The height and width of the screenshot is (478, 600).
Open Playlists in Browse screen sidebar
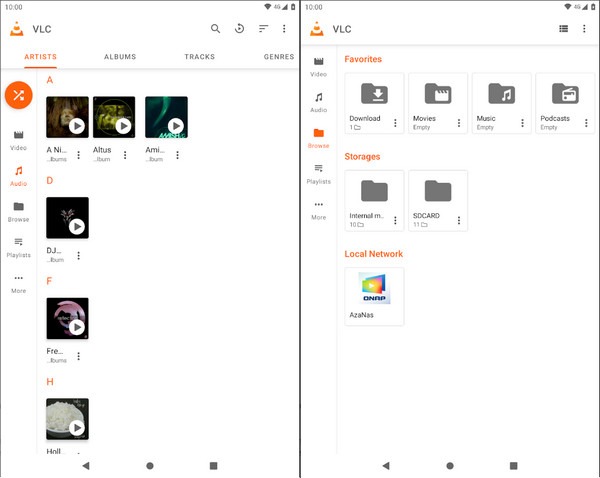click(x=318, y=175)
